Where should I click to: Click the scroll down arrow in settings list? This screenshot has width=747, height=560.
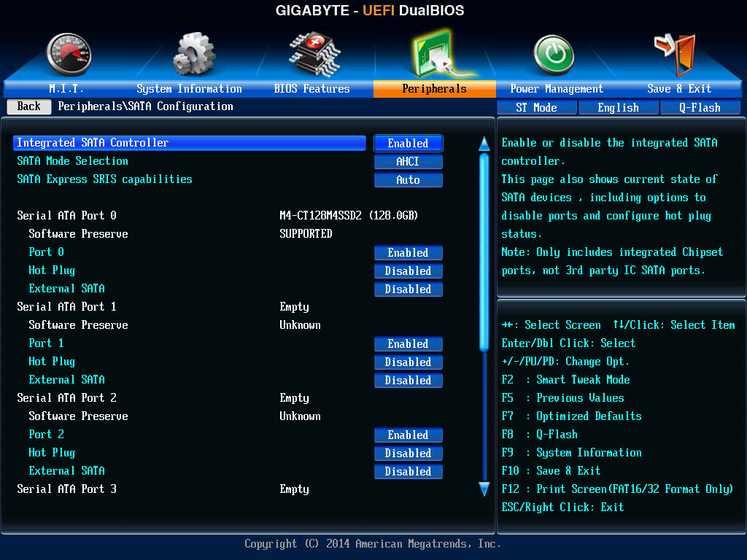[484, 489]
